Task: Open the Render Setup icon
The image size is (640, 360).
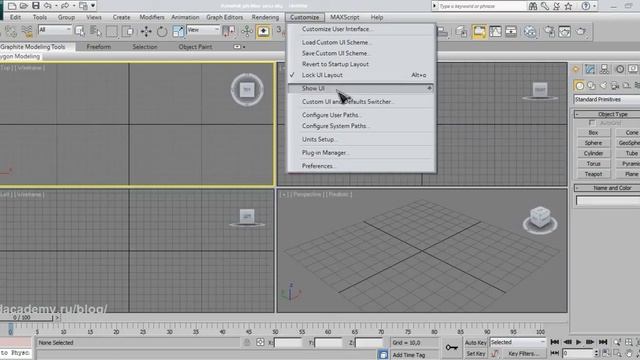Action: (x=549, y=31)
